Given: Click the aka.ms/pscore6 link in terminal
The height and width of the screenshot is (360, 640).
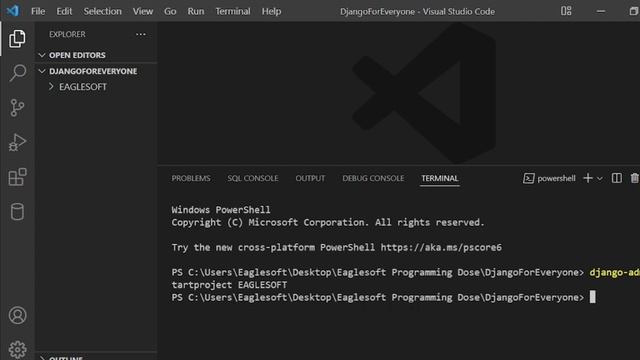Looking at the screenshot, I should click(x=441, y=247).
